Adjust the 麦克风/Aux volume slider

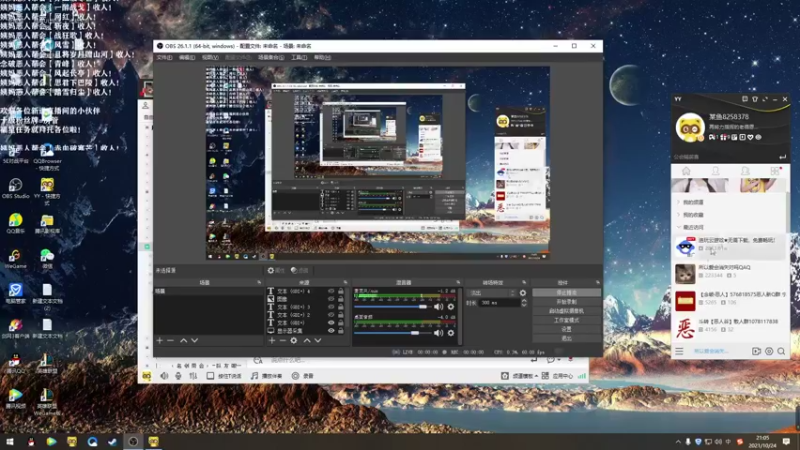point(391,307)
